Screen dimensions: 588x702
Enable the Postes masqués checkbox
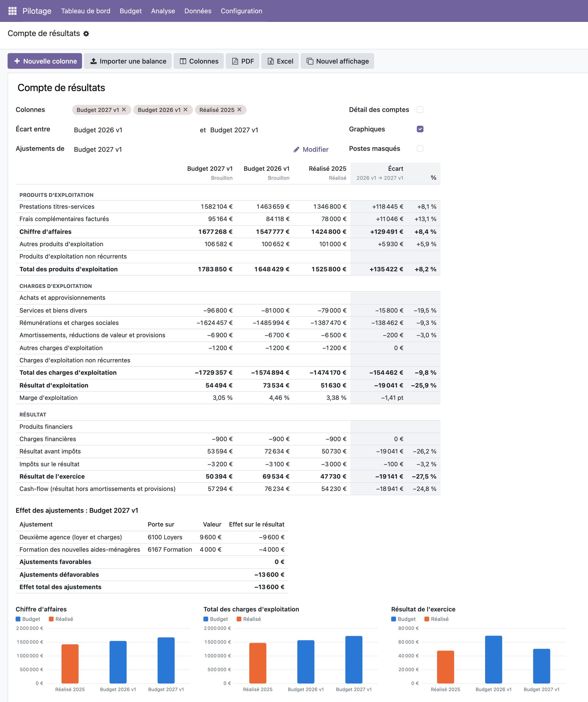(420, 148)
